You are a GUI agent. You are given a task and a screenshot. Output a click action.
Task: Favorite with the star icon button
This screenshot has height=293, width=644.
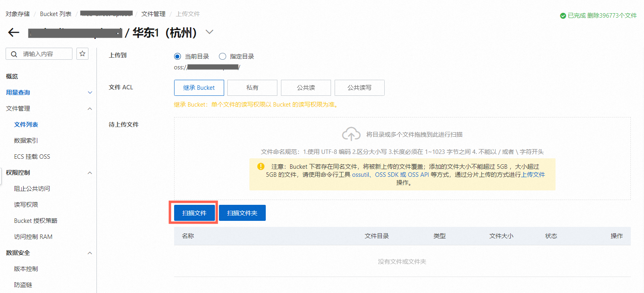click(82, 54)
